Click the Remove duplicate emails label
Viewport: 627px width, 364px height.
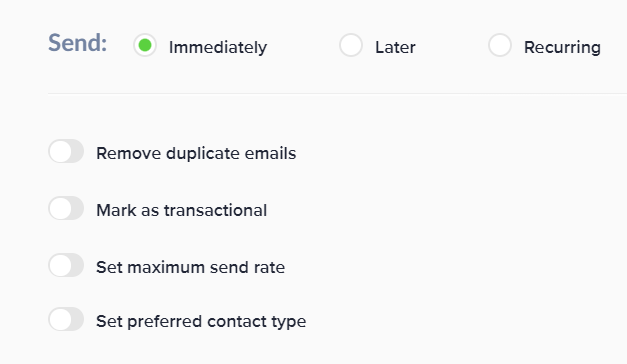coord(196,153)
